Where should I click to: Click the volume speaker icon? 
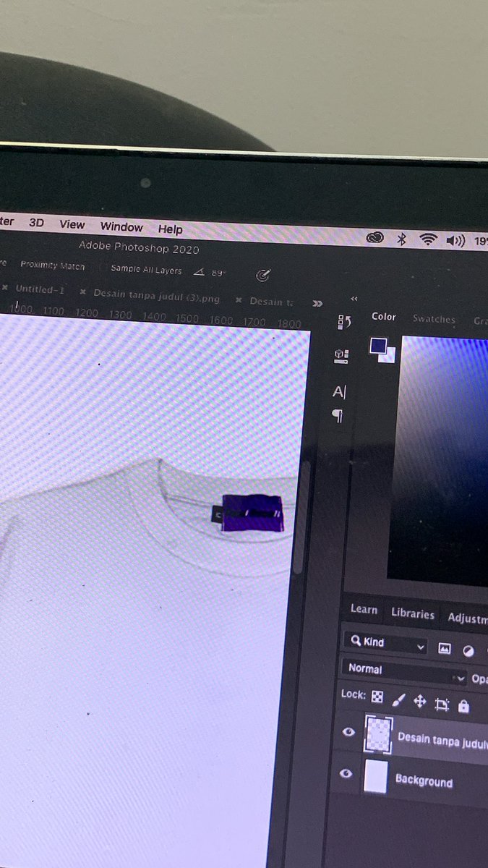pos(455,241)
